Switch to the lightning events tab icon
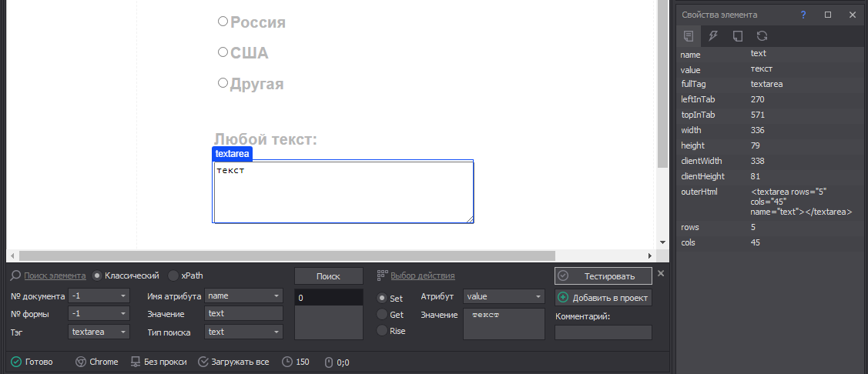Image resolution: width=868 pixels, height=374 pixels. pos(713,36)
